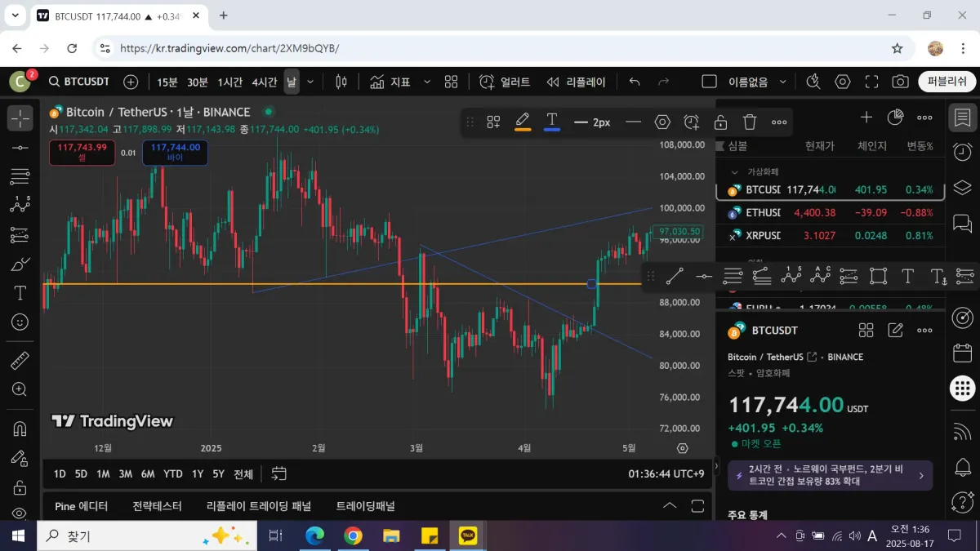Open object tree layers panel in right sidebar
Image resolution: width=980 pixels, height=551 pixels.
[x=963, y=187]
